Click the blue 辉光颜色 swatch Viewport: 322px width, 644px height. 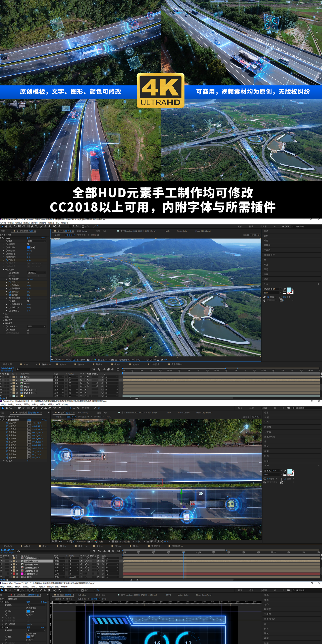point(29,248)
